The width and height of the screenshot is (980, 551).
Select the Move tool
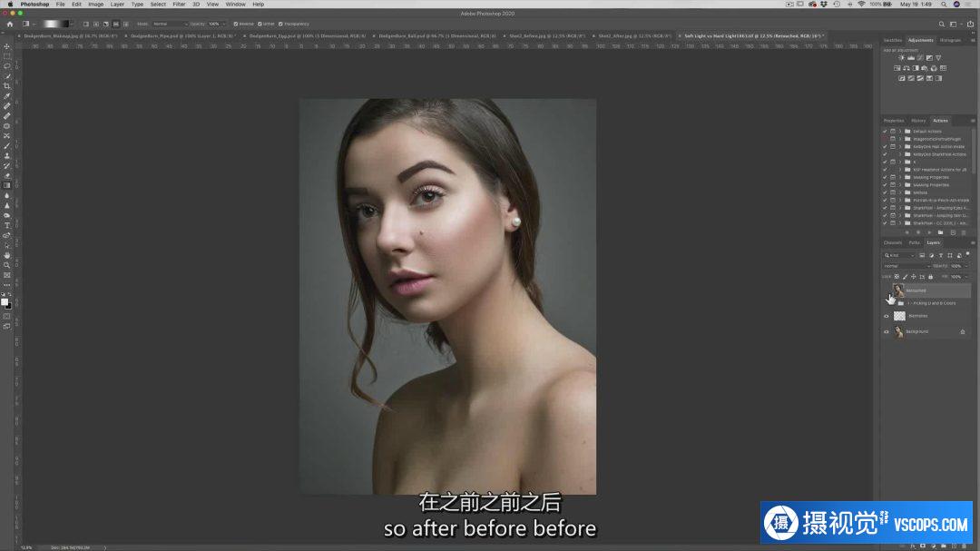(7, 47)
